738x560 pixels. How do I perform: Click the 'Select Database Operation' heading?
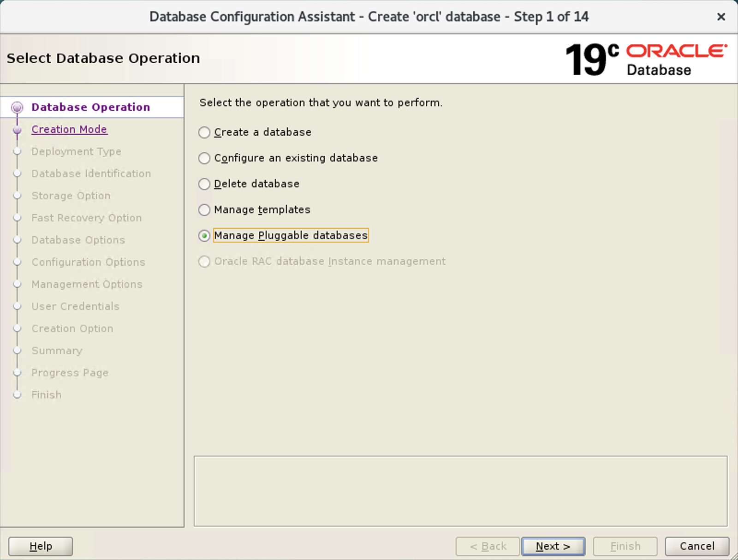pyautogui.click(x=103, y=58)
